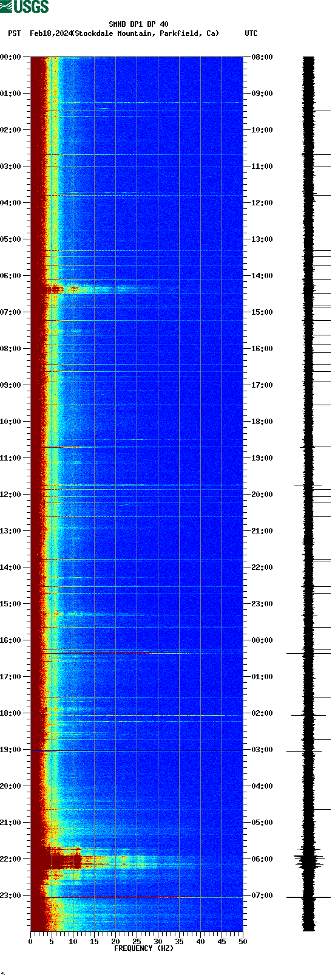Click the USGS logo
This screenshot has height=980, width=335.
tap(24, 7)
